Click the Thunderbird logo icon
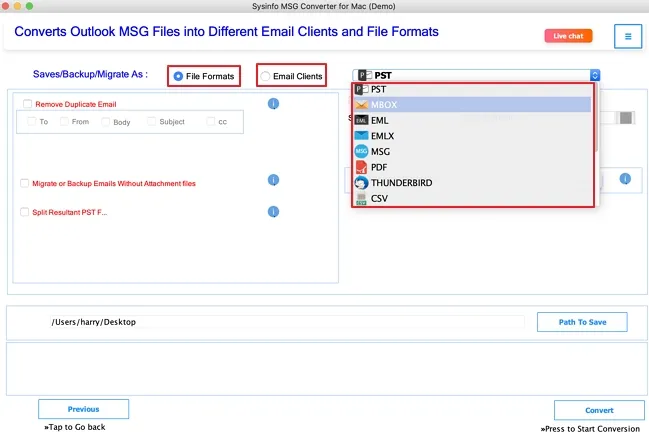This screenshot has height=443, width=649. pyautogui.click(x=361, y=183)
